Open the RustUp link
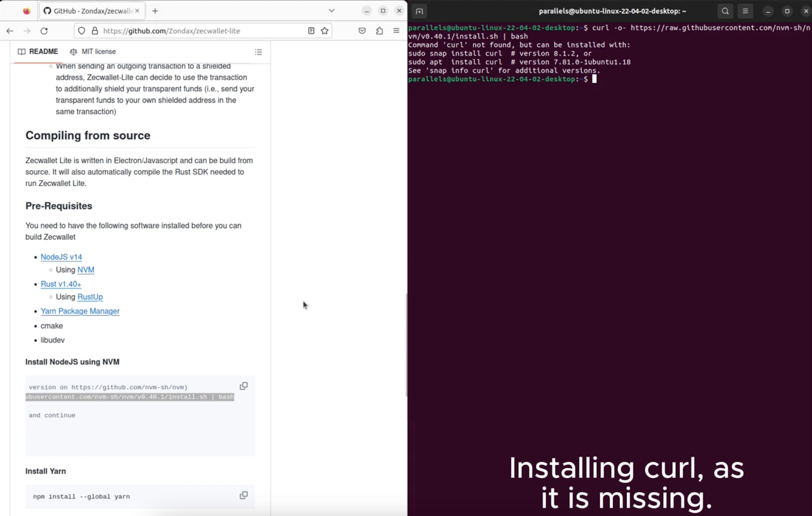The width and height of the screenshot is (812, 516). (x=90, y=297)
